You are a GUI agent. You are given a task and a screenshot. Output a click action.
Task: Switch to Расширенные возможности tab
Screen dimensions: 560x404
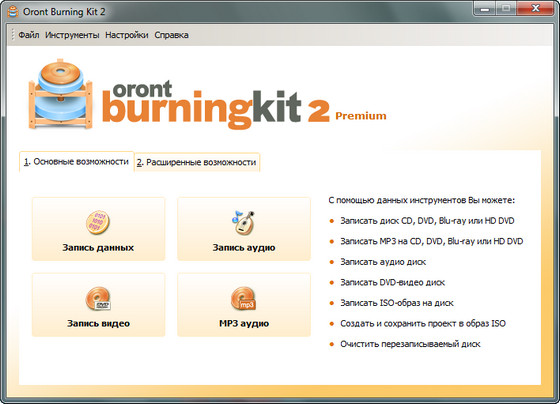click(x=197, y=162)
